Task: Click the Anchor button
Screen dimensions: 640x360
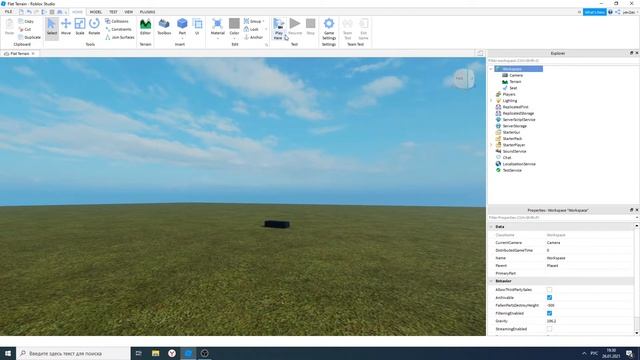Action: pyautogui.click(x=253, y=37)
